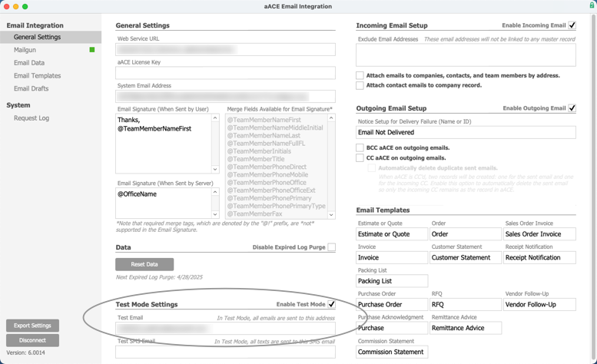This screenshot has width=597, height=364.
Task: Open Email Drafts in sidebar
Action: pyautogui.click(x=32, y=88)
